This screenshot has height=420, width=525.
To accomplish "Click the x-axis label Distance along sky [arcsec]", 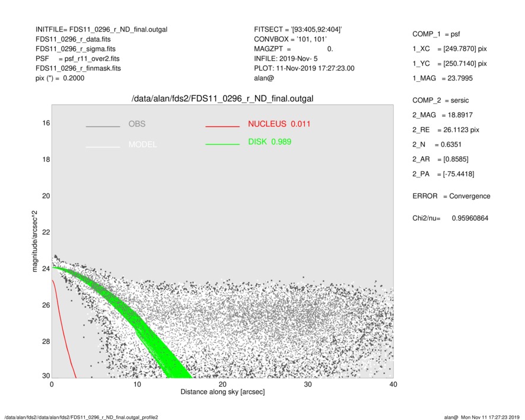I will (222, 392).
